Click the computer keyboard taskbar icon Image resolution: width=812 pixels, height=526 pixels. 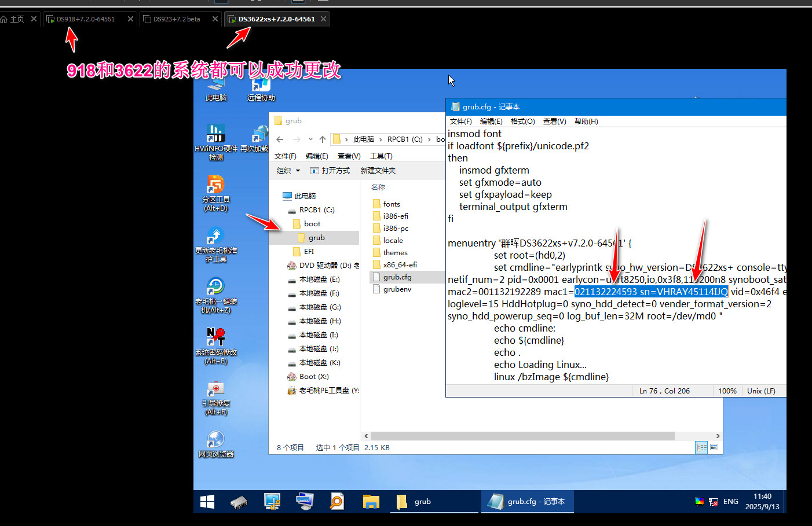pyautogui.click(x=304, y=502)
